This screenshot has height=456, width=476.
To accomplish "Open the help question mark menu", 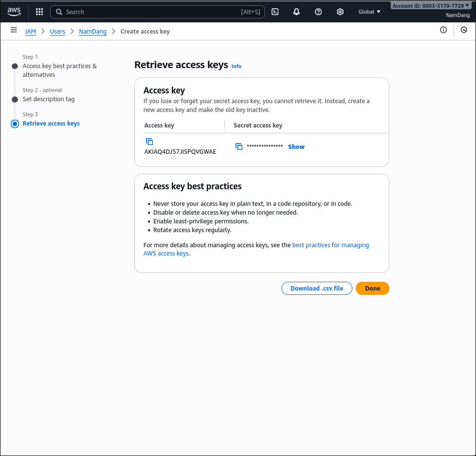I will [x=318, y=12].
